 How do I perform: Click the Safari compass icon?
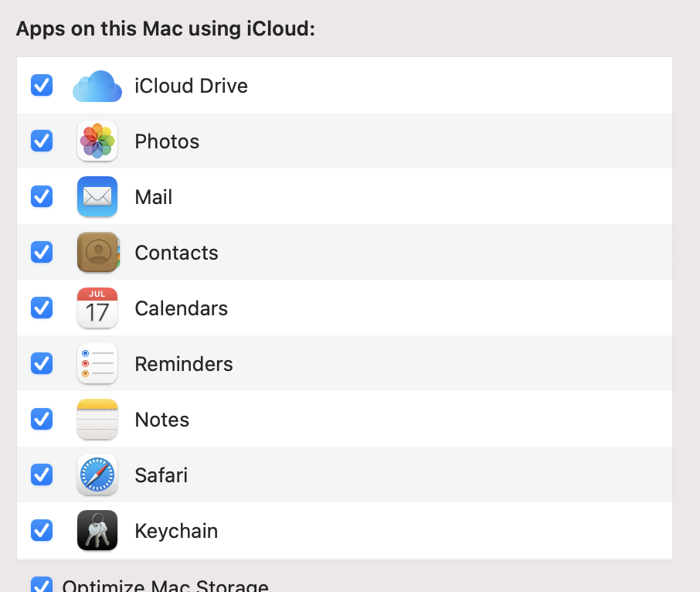97,475
